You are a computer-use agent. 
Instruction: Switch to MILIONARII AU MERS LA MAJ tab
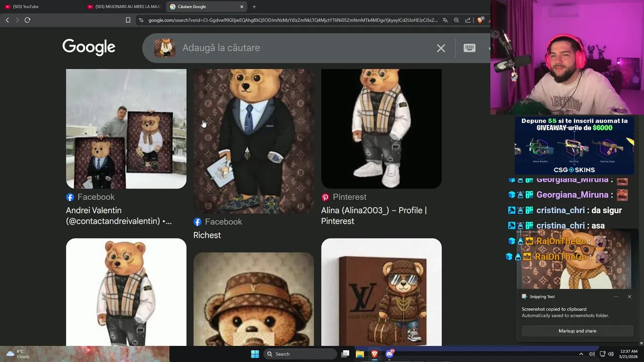coord(124,7)
